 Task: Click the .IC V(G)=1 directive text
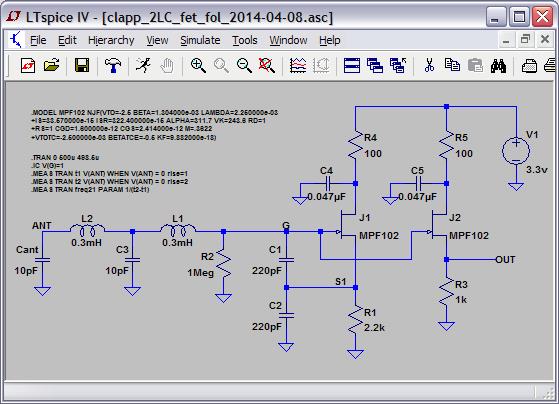47,165
